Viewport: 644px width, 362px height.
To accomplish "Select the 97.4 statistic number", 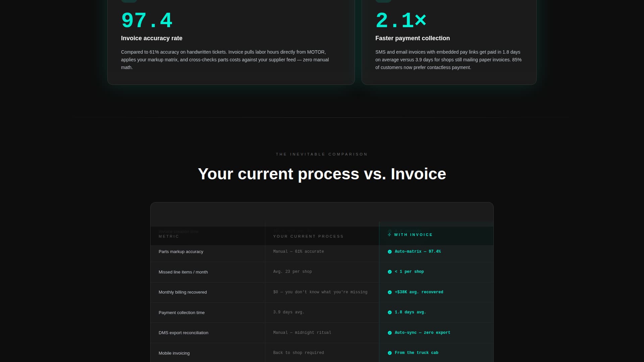I will click(147, 20).
